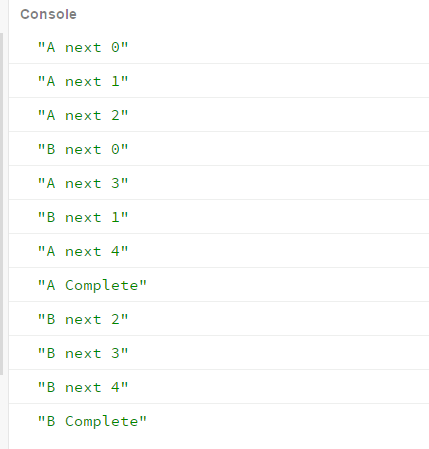
Task: Click empty console area below "B Complete"
Action: pyautogui.click(x=219, y=443)
